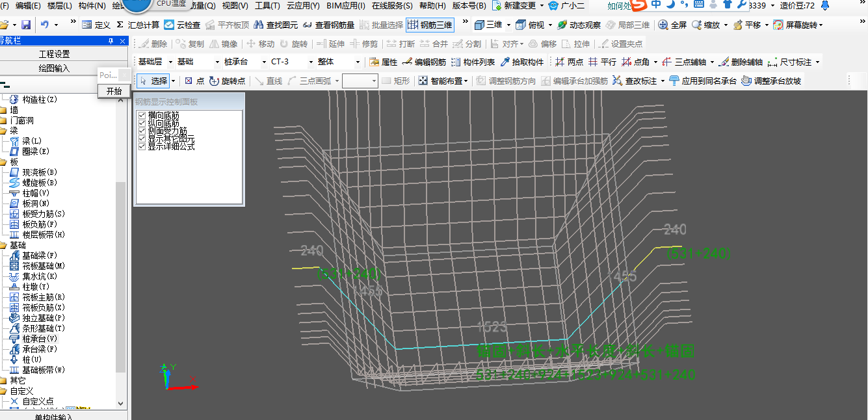Click the 开始 button

114,91
